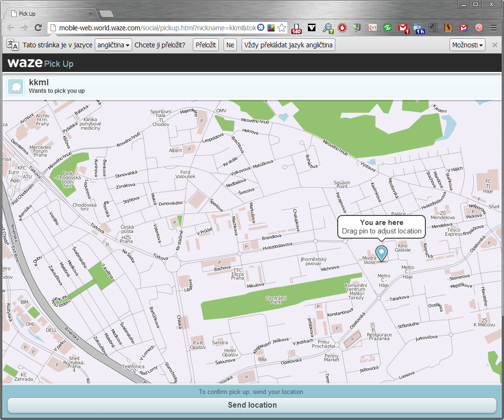
Task: Open the magnifier with question mark extension
Action: click(x=328, y=28)
